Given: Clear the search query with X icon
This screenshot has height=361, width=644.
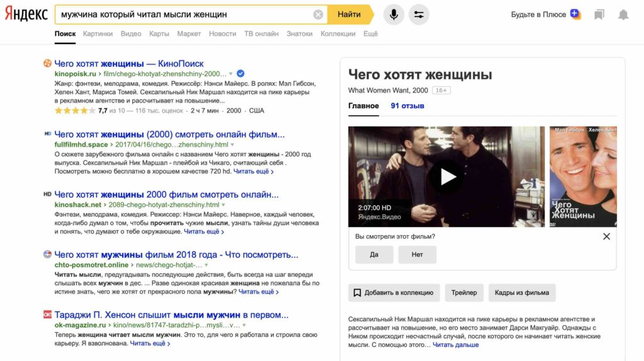Looking at the screenshot, I should pos(318,15).
